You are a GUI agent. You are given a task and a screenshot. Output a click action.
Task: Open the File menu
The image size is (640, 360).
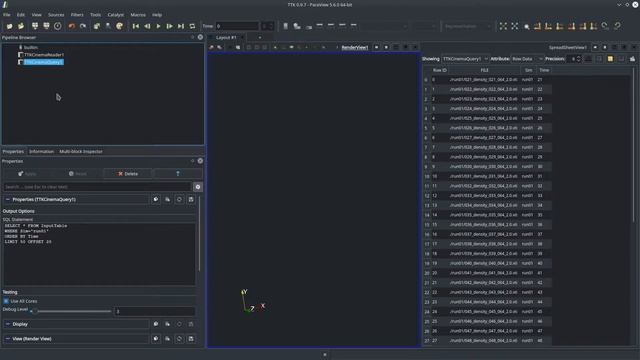[7, 15]
